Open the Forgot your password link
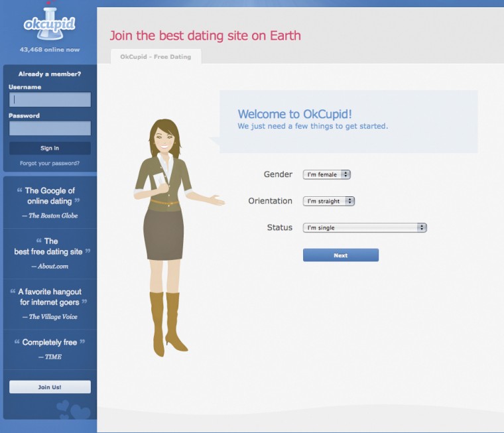Viewport: 504px width, 433px height. [50, 163]
